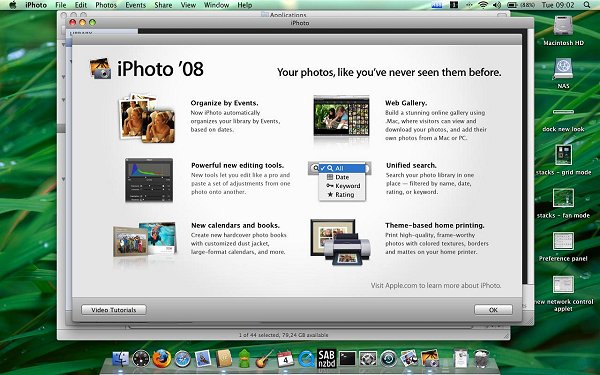
Task: Open the Trash in the dock
Action: click(481, 359)
